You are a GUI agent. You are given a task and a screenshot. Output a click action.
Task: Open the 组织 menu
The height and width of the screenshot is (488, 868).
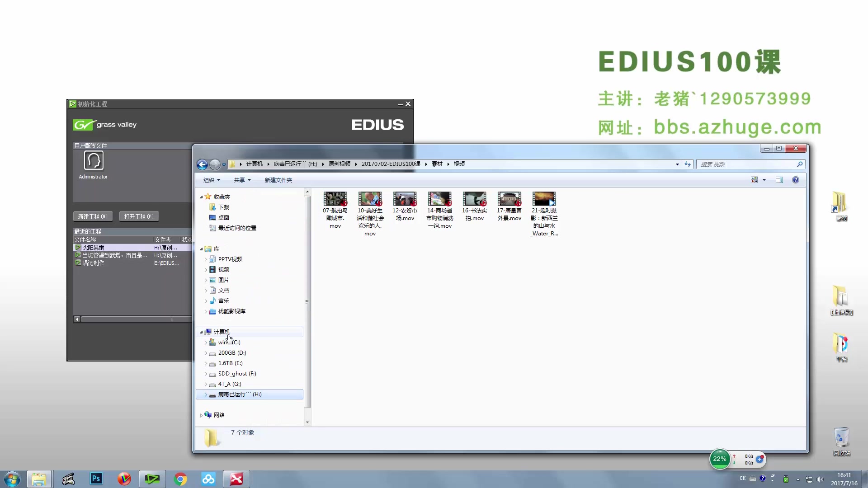coord(212,180)
